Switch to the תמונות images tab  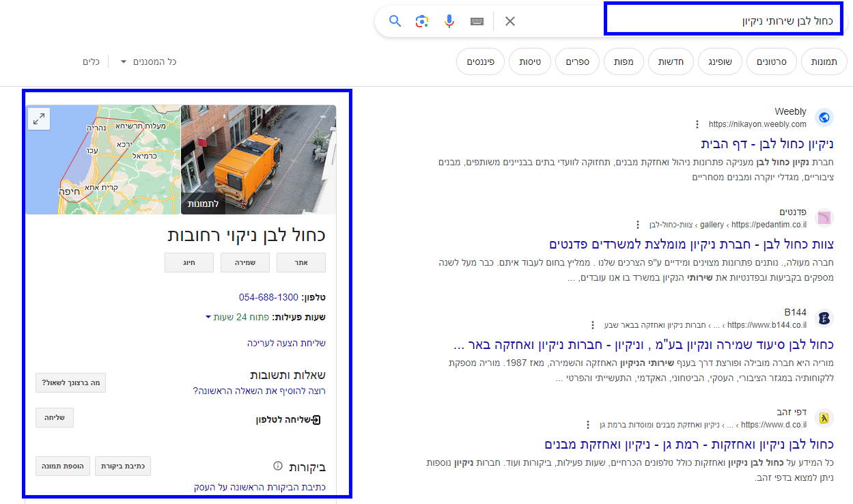point(824,62)
